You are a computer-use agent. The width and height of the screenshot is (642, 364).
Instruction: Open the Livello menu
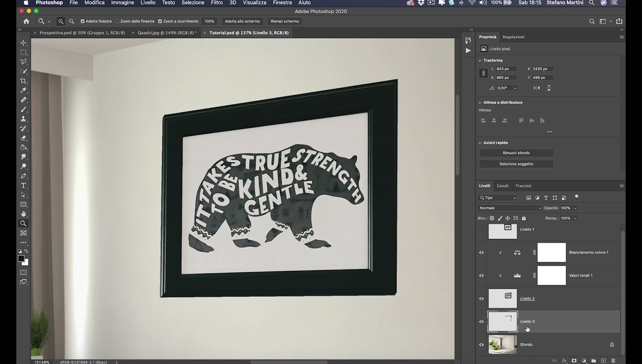point(148,3)
